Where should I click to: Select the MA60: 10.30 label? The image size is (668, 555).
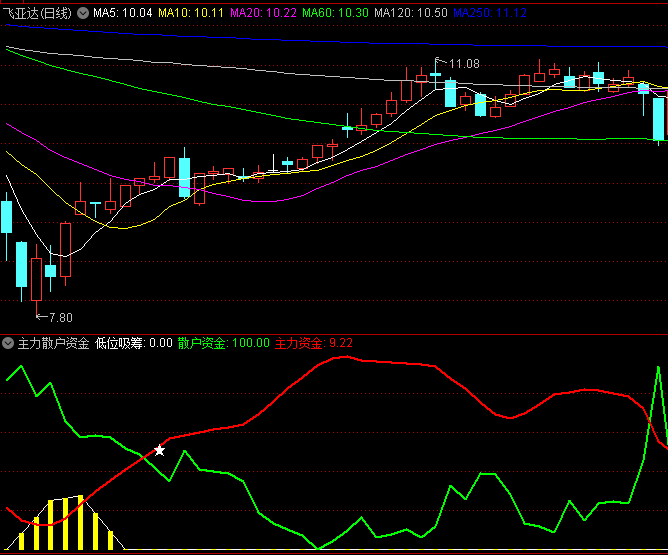pos(335,13)
